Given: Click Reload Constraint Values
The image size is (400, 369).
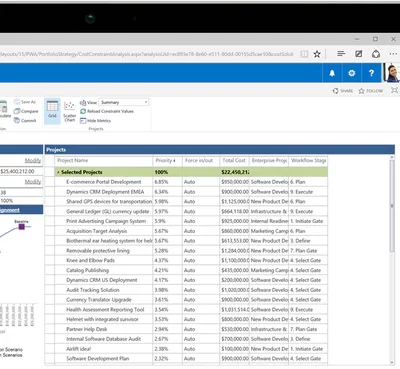Looking at the screenshot, I should [x=107, y=111].
